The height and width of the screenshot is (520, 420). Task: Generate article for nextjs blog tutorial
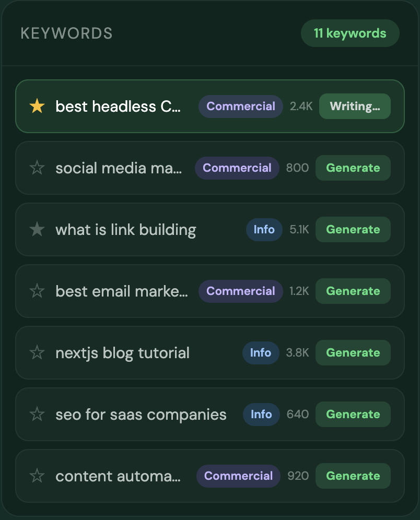(x=353, y=353)
